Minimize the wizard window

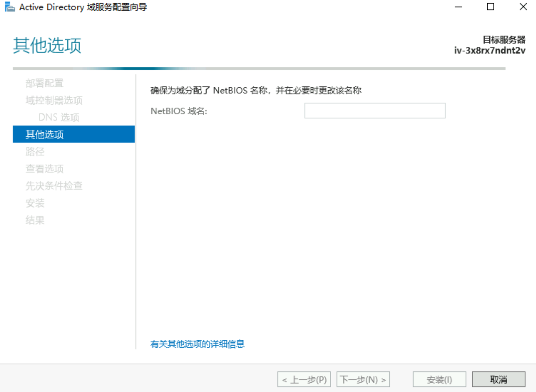click(458, 7)
